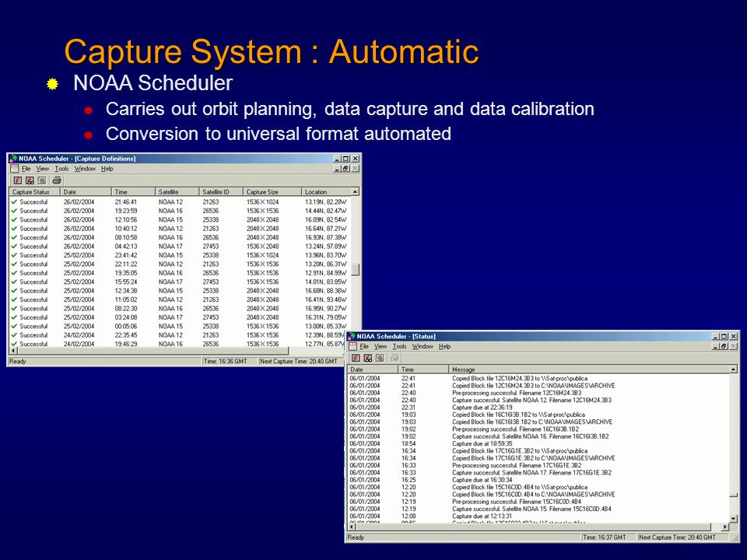Image resolution: width=747 pixels, height=560 pixels.
Task: Sort by Date column in Capture Definitions
Action: pyautogui.click(x=86, y=192)
